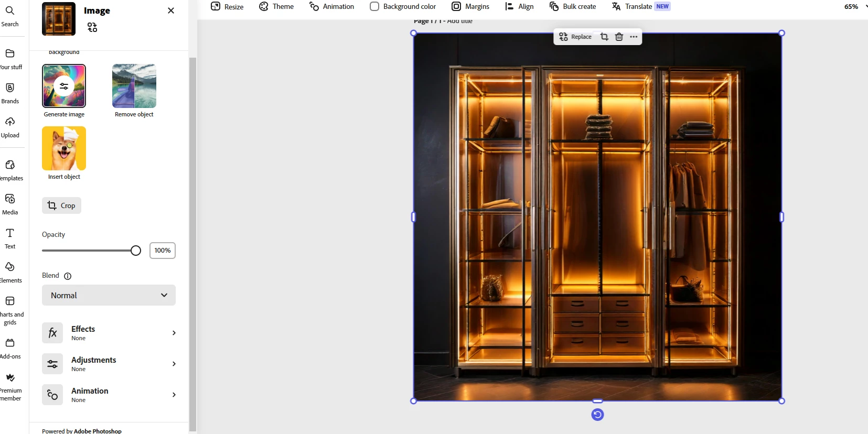Viewport: 868px width, 434px height.
Task: Click the Blend info icon
Action: (68, 276)
